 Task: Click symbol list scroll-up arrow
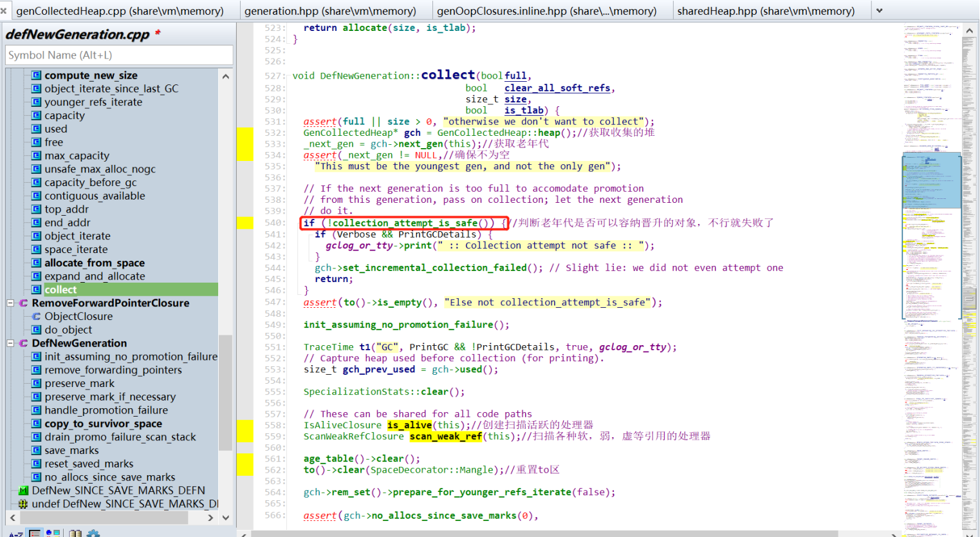(226, 76)
